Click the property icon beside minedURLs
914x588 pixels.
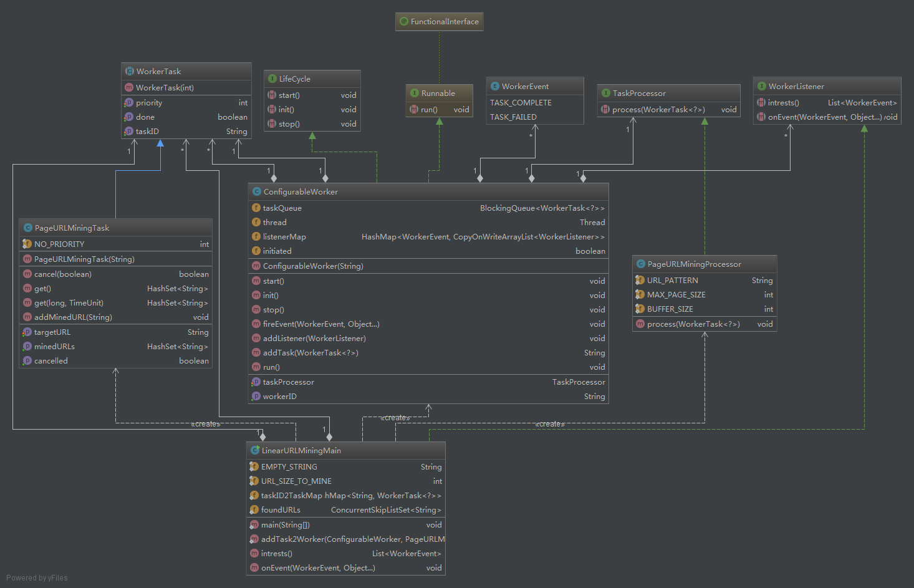(27, 346)
